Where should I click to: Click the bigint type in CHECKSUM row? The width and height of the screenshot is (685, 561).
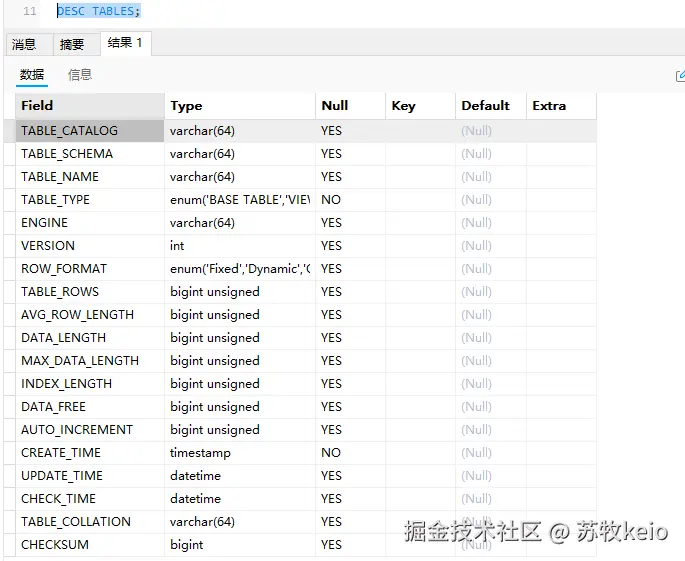[x=240, y=545]
